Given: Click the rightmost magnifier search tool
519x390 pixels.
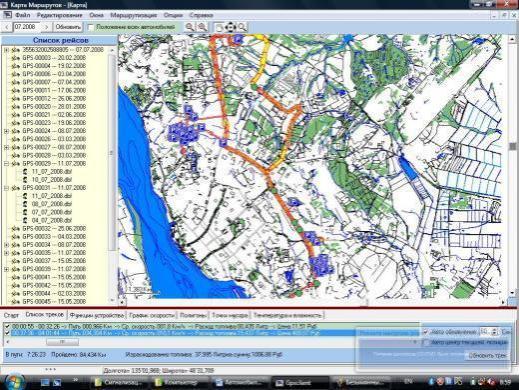Looking at the screenshot, I should (x=242, y=27).
